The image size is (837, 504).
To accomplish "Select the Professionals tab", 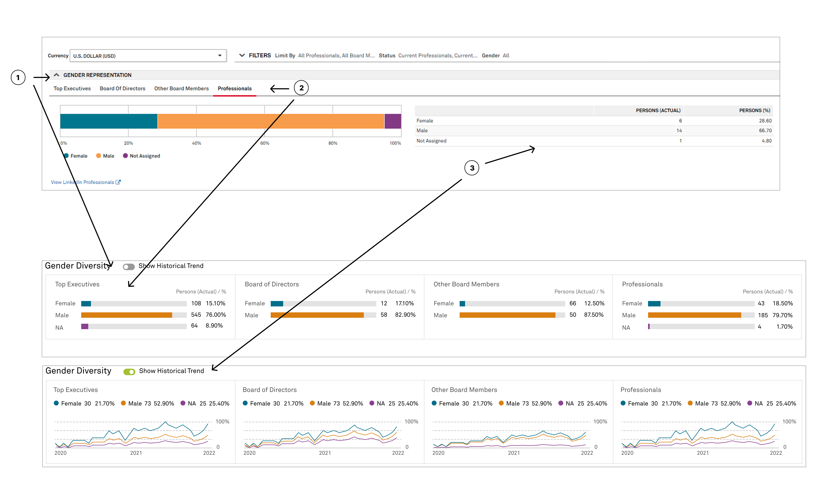I will click(x=235, y=88).
